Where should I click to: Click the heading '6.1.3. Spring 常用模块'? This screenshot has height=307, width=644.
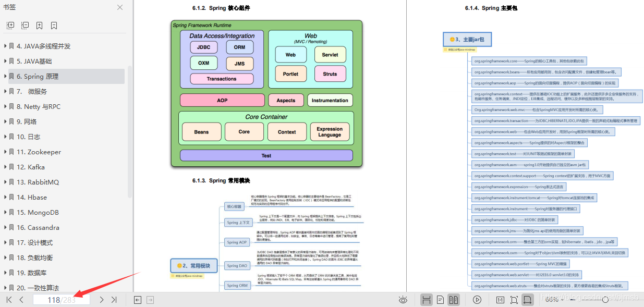(221, 180)
